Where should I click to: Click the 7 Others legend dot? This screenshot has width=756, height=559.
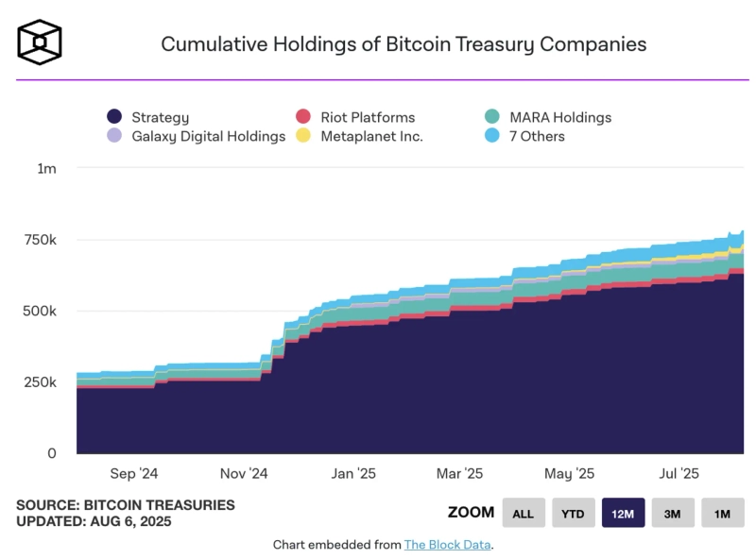pos(494,137)
